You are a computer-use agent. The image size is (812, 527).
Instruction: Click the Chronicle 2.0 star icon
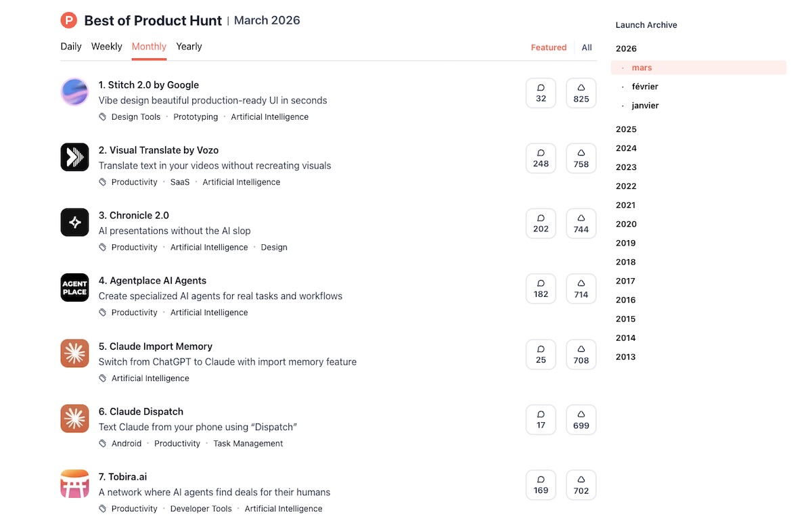pos(74,223)
